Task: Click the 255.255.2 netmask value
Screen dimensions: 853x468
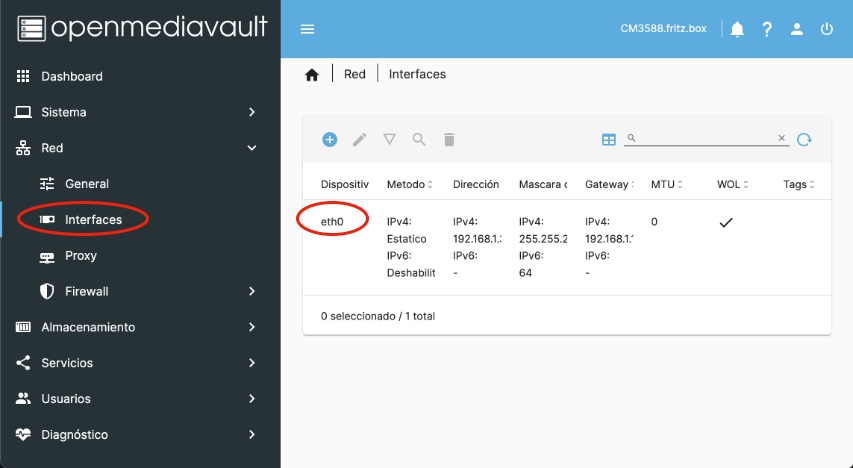Action: click(x=543, y=239)
